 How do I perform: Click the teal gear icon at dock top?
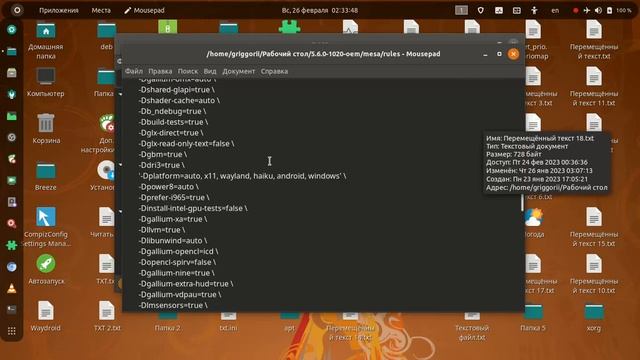click(x=12, y=29)
